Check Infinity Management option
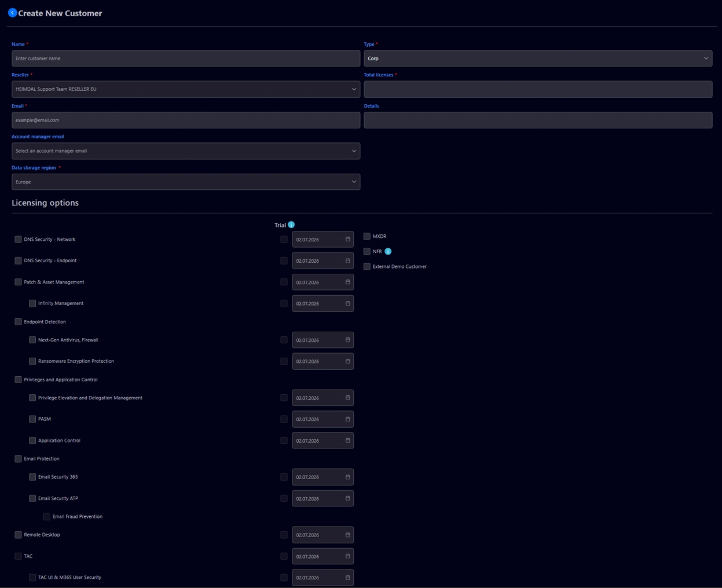The width and height of the screenshot is (722, 588). coord(32,303)
